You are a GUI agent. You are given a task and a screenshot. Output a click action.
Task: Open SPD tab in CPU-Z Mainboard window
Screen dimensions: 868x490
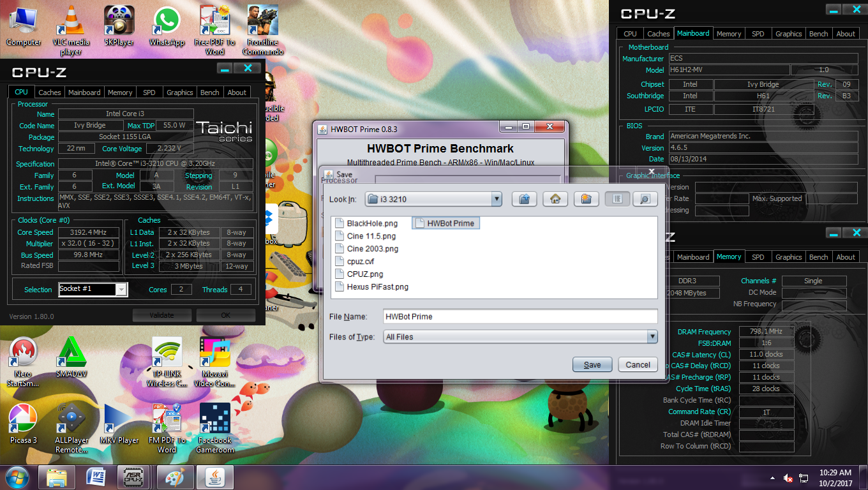(x=758, y=34)
